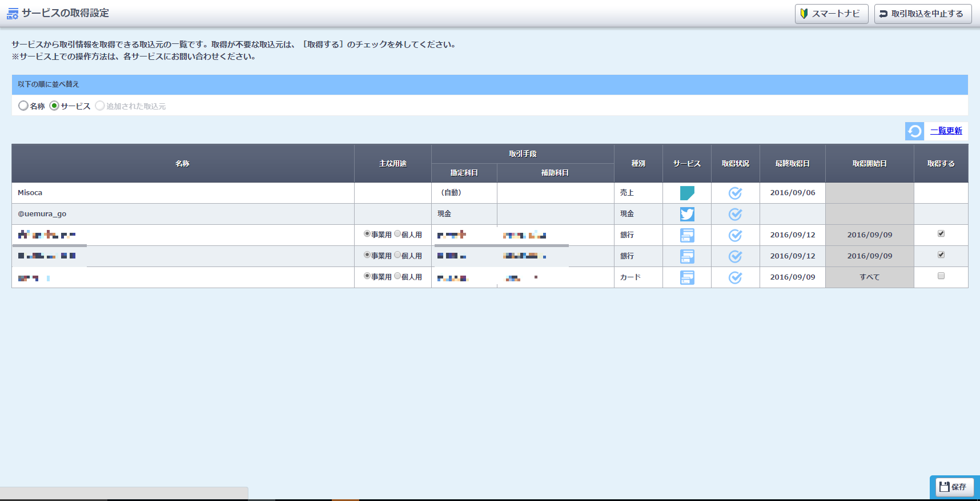Open スマートナビ guide

(x=832, y=14)
